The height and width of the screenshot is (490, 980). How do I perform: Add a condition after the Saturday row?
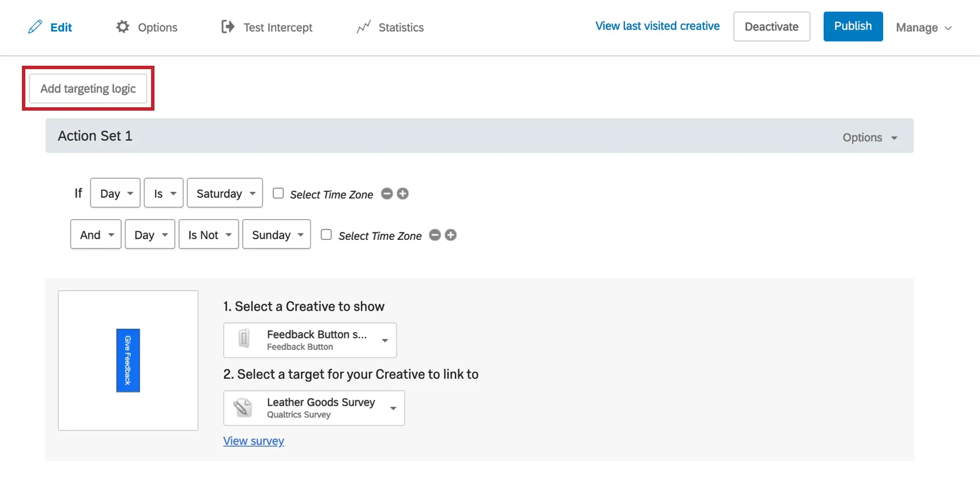click(x=403, y=194)
